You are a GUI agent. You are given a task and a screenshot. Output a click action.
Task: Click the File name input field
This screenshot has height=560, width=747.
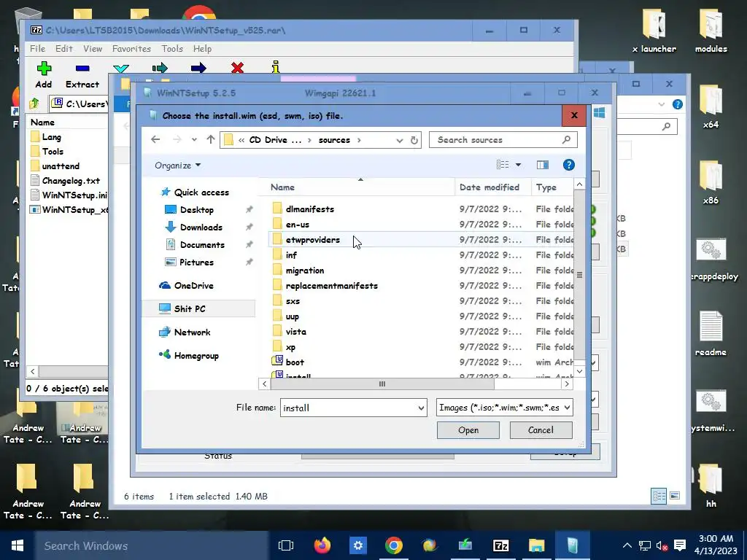(x=348, y=408)
